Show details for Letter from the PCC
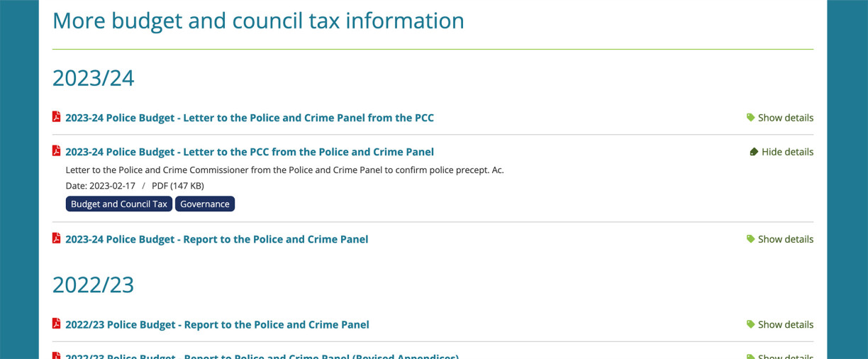868x359 pixels. [785, 118]
